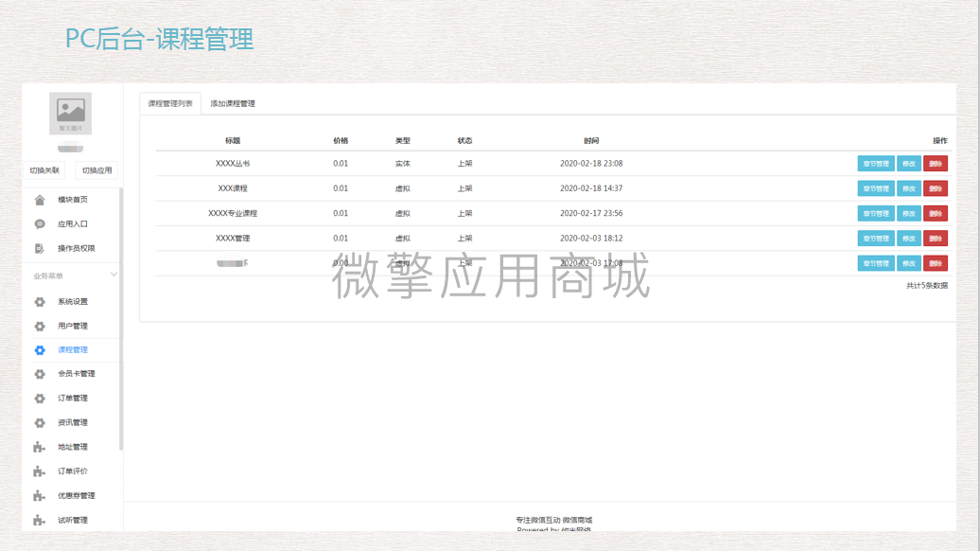
Task: Click the 地址管理 puzzle icon
Action: coord(40,447)
